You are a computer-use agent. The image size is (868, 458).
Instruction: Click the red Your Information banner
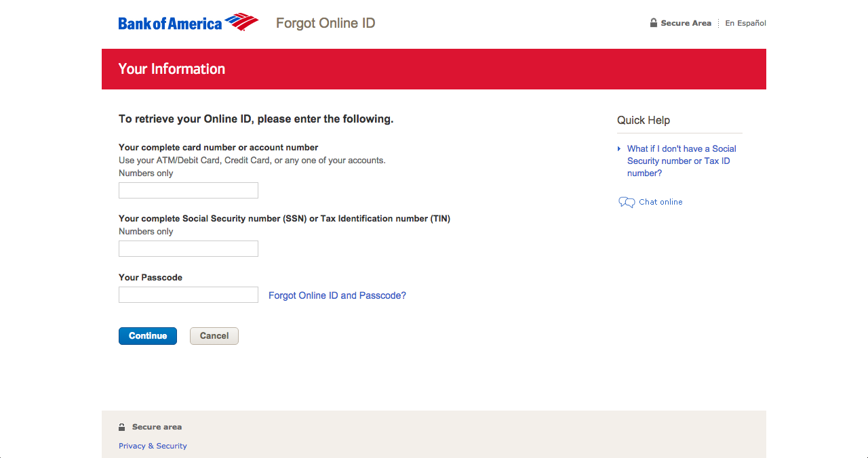pyautogui.click(x=434, y=68)
